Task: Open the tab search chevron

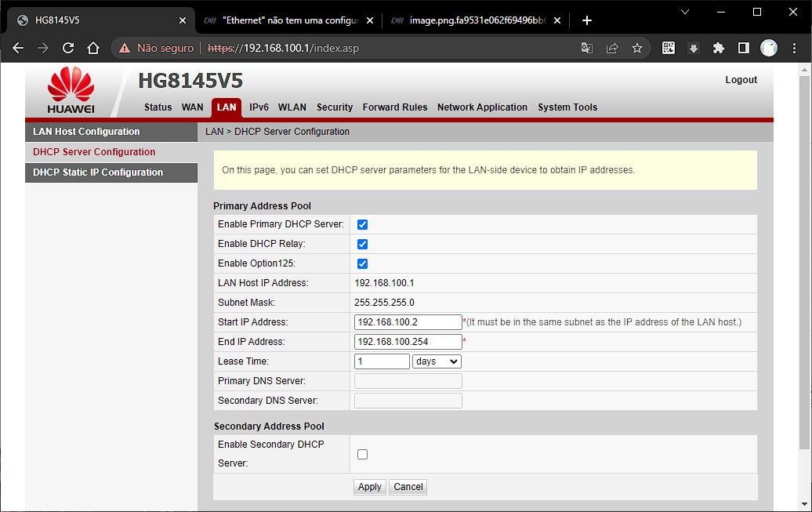Action: click(684, 12)
